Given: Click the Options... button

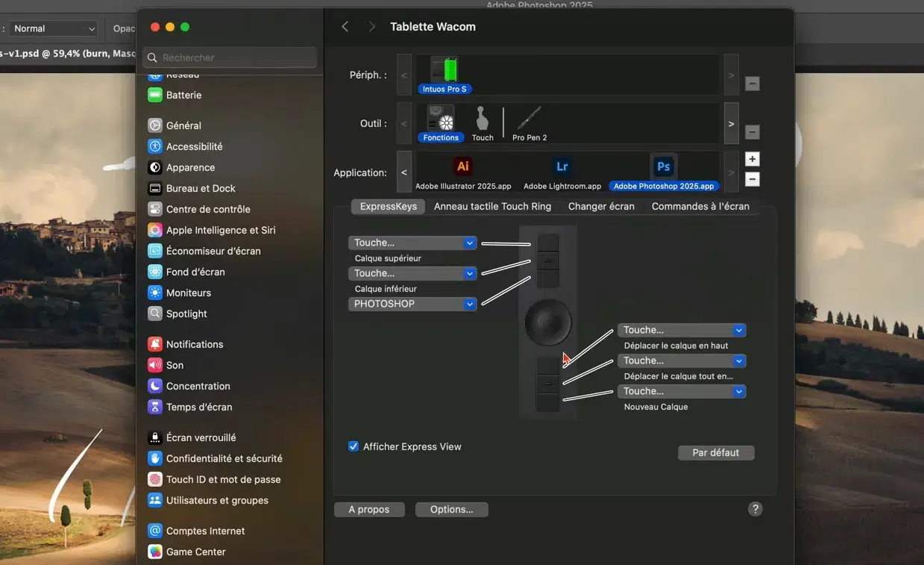Looking at the screenshot, I should click(x=451, y=509).
